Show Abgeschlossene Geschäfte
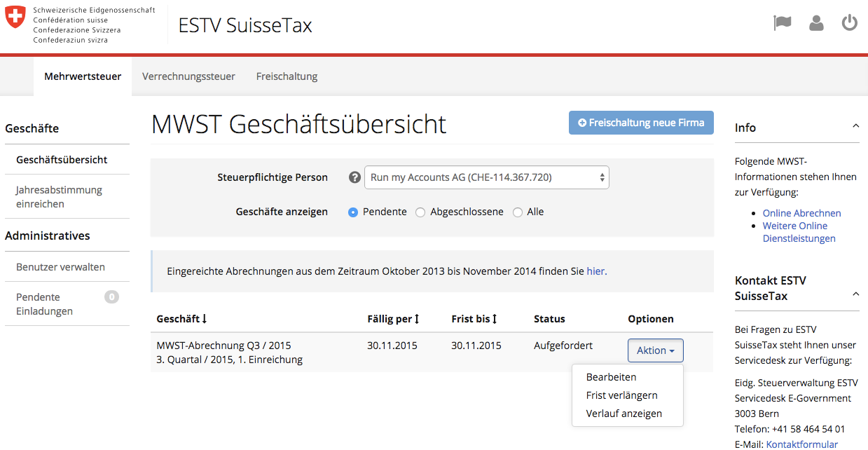868x450 pixels. coord(420,211)
